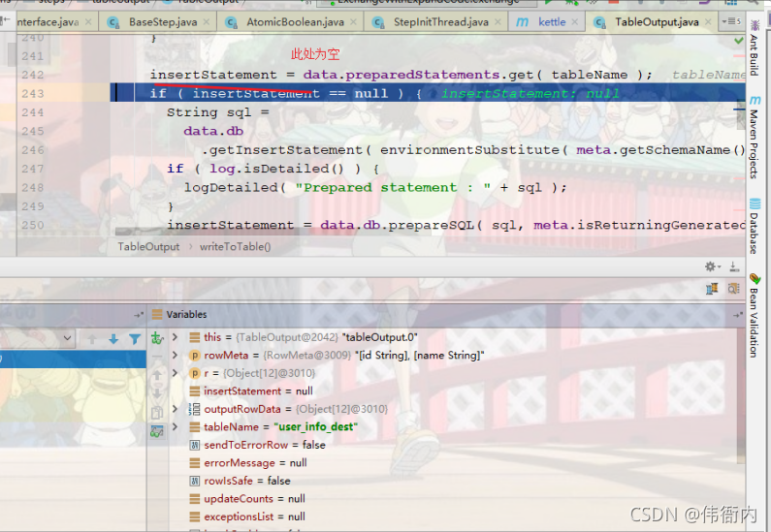Viewport: 771px width, 532px height.
Task: Click gutter line number 250
Action: click(x=33, y=225)
